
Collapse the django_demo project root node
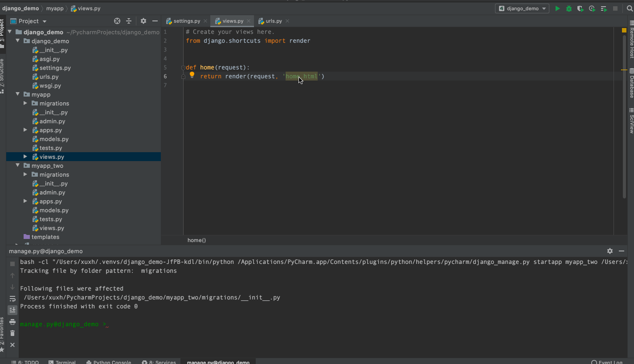pos(10,32)
